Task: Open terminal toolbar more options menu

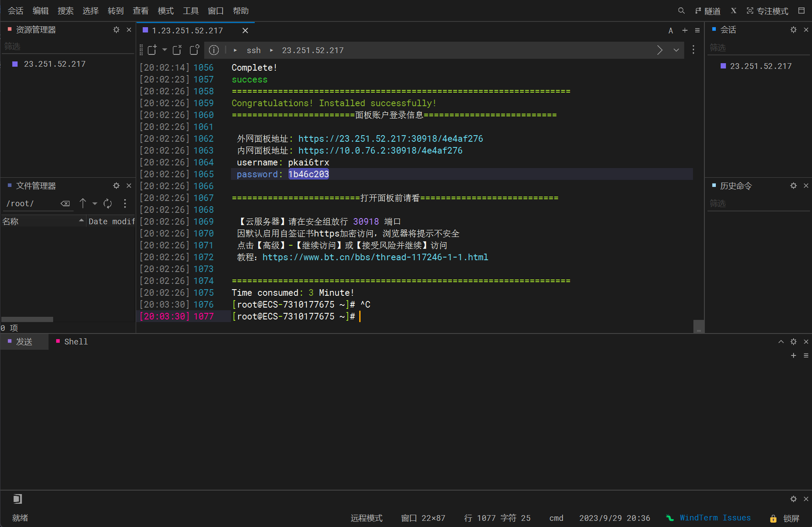Action: pyautogui.click(x=693, y=50)
